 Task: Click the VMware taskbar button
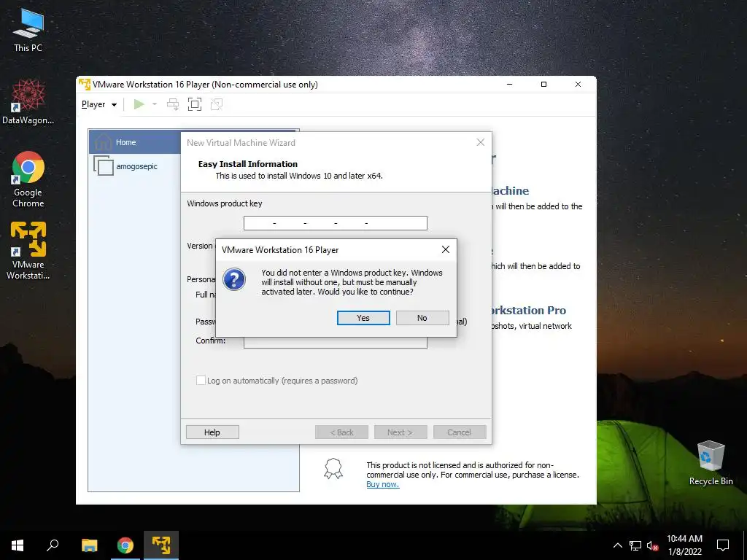click(161, 545)
